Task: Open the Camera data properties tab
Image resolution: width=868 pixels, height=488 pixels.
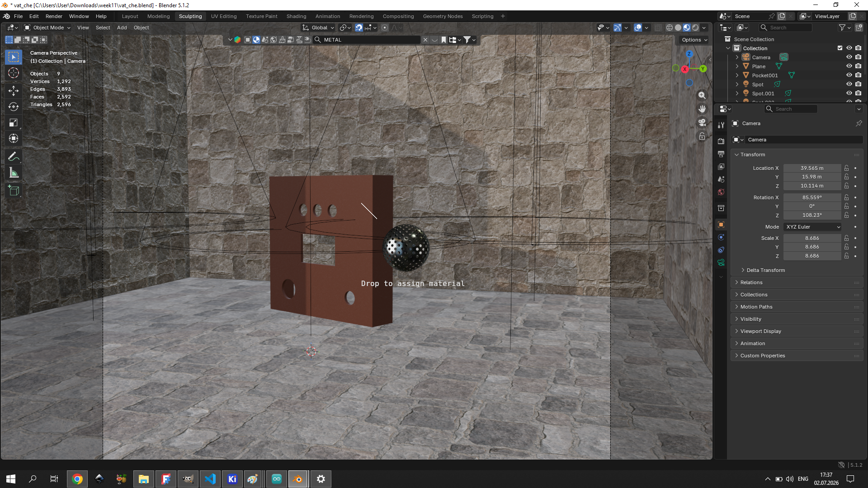Action: 721,263
